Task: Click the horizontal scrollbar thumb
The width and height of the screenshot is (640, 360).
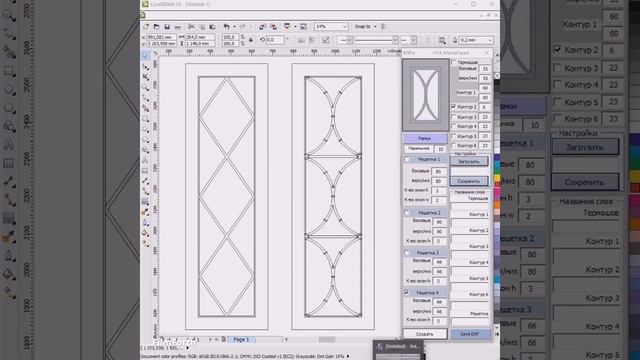Action: coord(327,340)
